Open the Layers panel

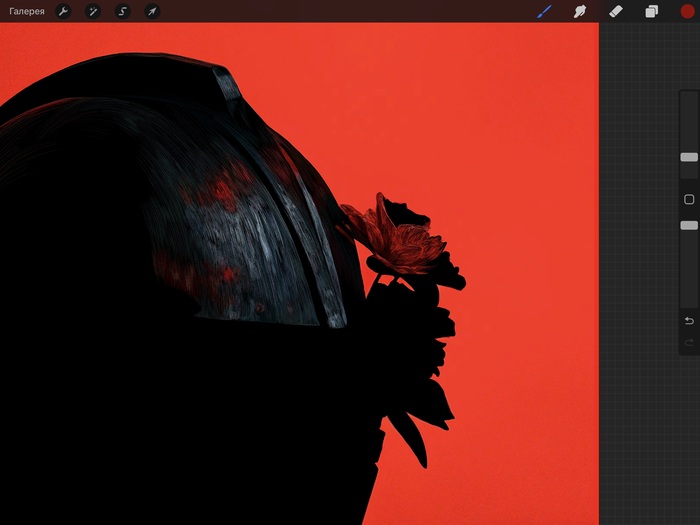coord(651,11)
